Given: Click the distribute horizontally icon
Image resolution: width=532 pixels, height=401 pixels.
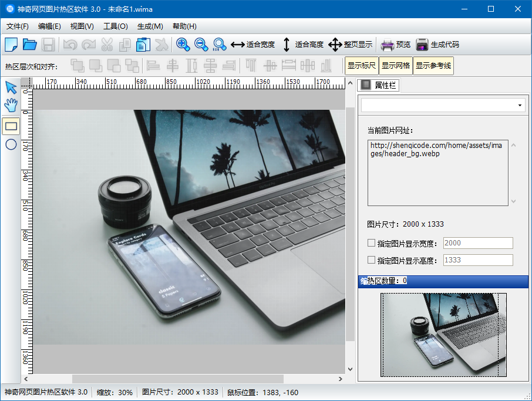Looking at the screenshot, I should (210, 66).
